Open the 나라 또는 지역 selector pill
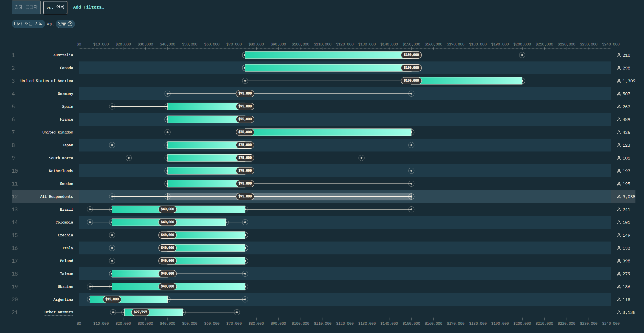 click(28, 24)
